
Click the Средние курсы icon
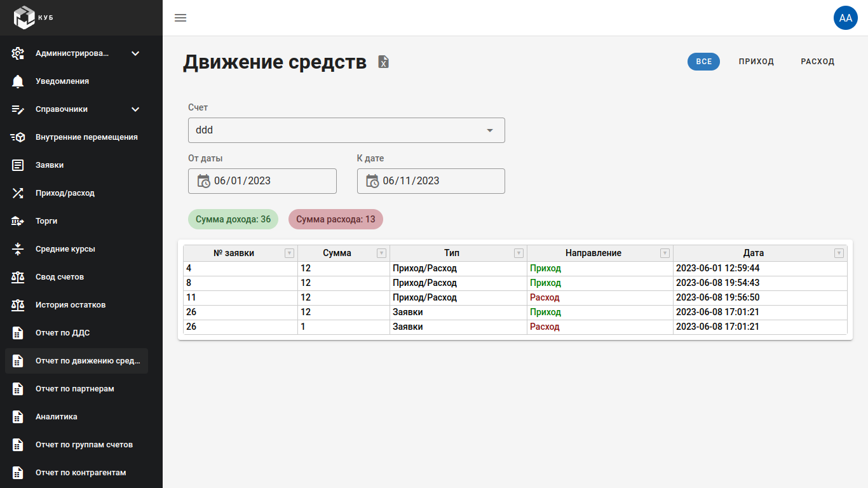(18, 249)
